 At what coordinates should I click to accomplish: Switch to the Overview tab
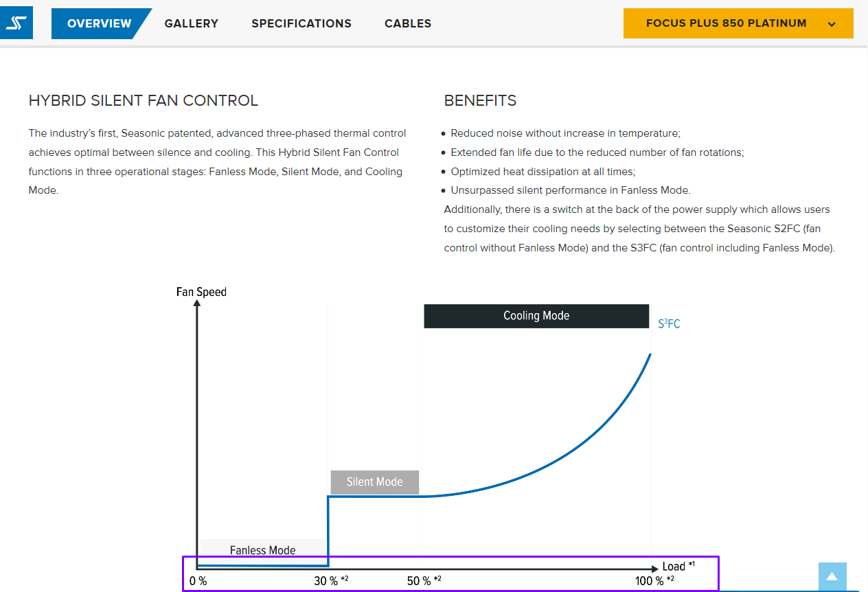100,23
